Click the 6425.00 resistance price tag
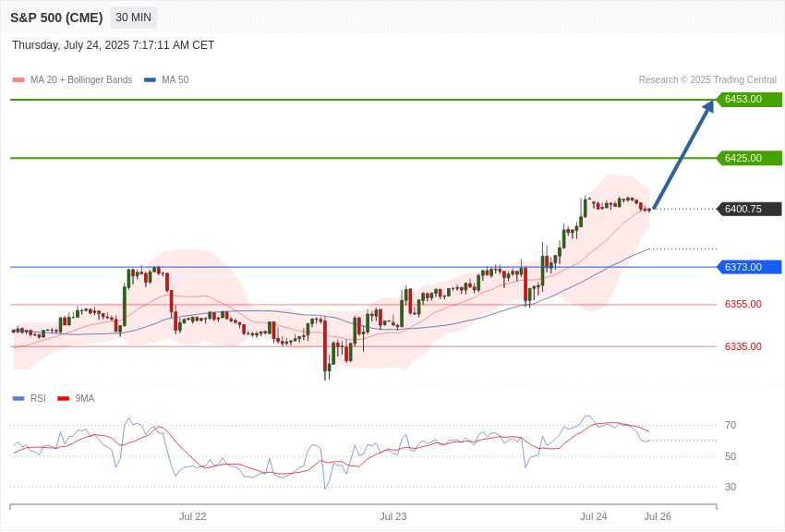785x532 pixels. (x=749, y=158)
